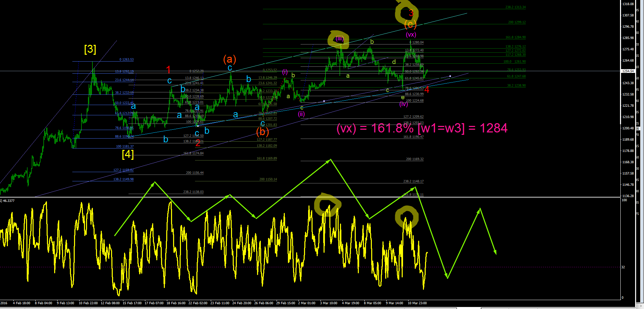Viewport: 644px width, 309px height.
Task: Click the red wave 3 label
Action: (411, 13)
